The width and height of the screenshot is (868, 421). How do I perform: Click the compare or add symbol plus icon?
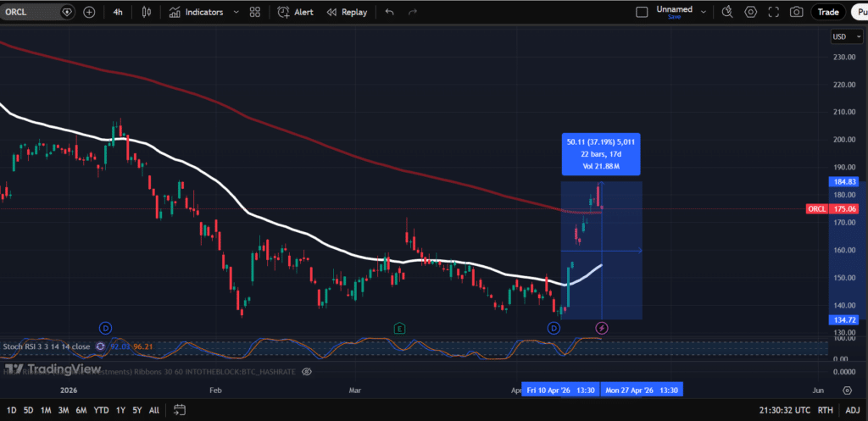coord(89,12)
